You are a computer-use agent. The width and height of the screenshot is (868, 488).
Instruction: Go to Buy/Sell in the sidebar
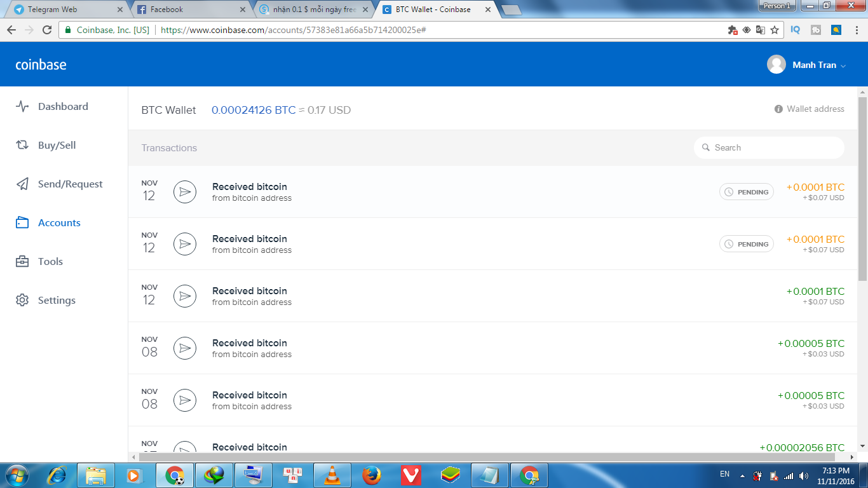[x=46, y=146]
